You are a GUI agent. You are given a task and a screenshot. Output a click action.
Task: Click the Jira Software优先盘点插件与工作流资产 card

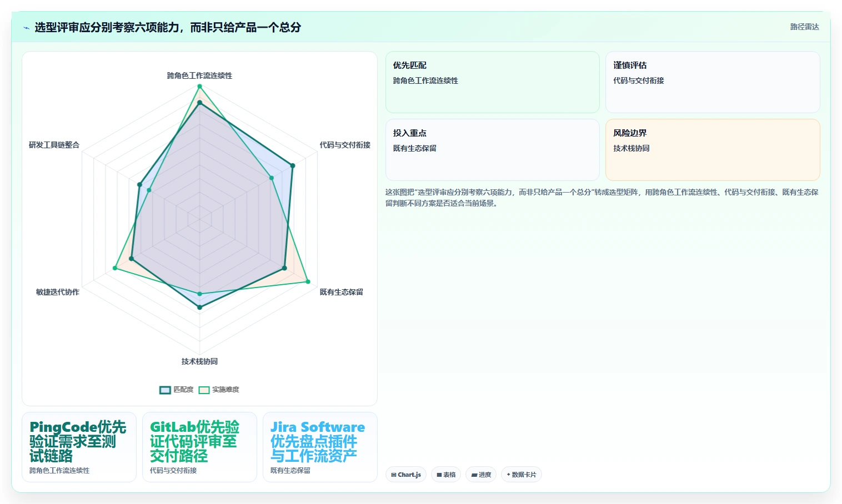click(x=320, y=447)
